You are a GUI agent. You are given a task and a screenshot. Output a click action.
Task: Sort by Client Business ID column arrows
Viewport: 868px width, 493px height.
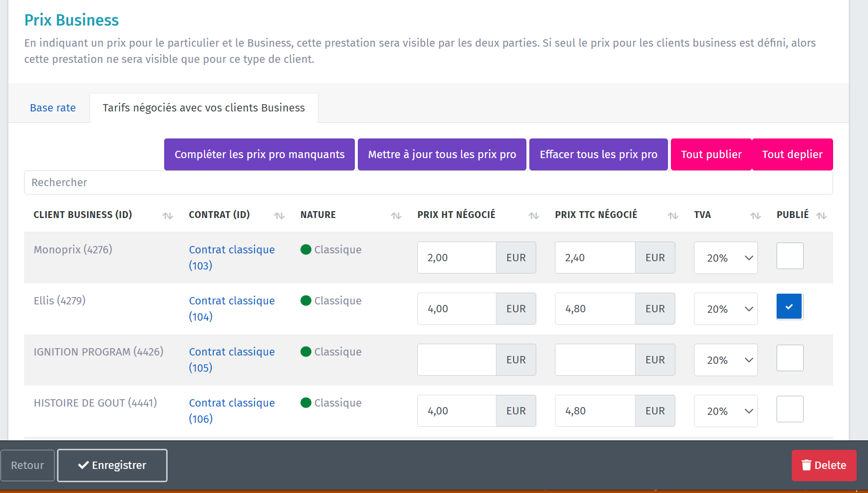[x=168, y=216]
